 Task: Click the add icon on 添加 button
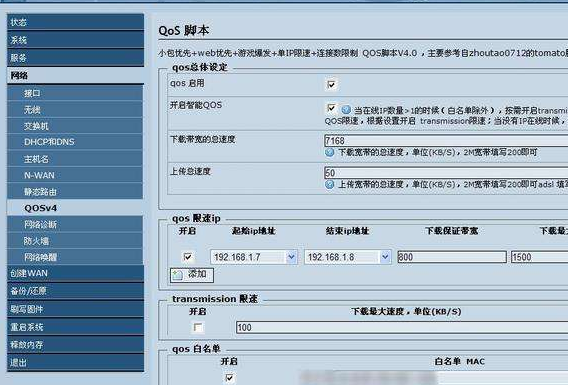click(178, 275)
